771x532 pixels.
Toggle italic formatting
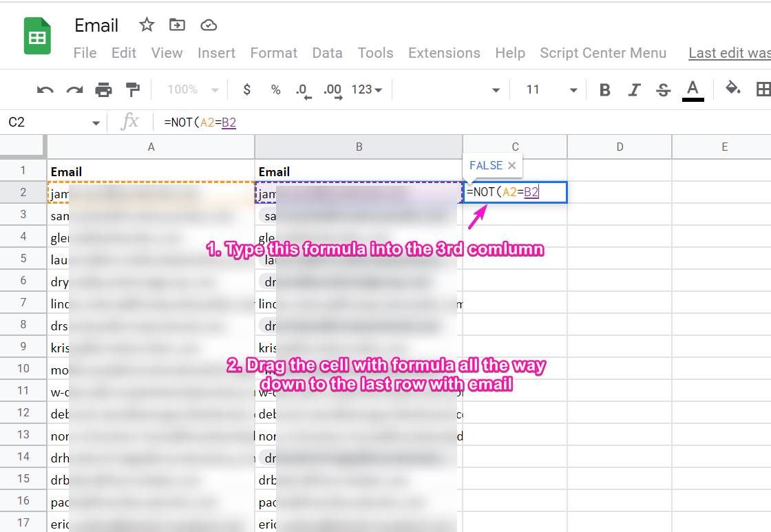[633, 89]
